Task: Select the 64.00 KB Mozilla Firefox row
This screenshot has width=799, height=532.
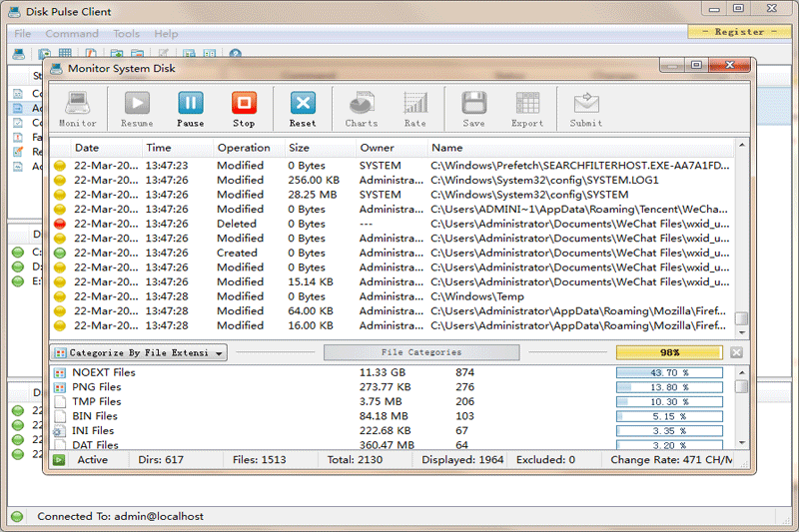Action: tap(393, 311)
